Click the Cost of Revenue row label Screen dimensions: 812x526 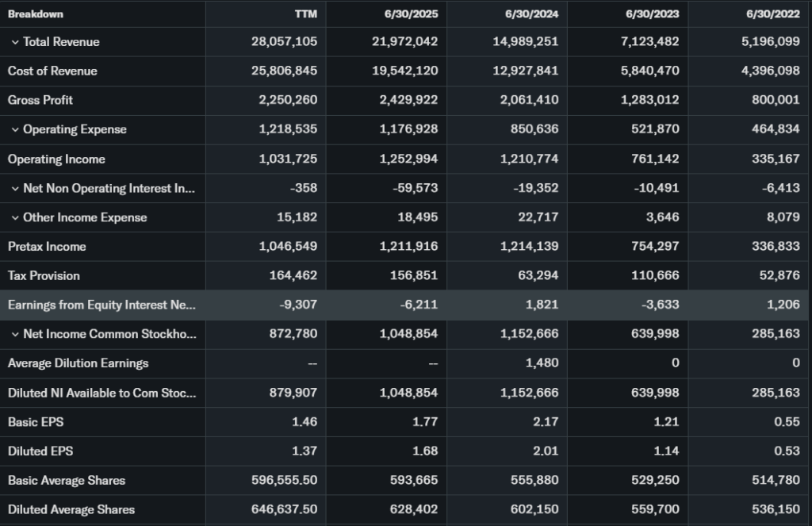[52, 71]
